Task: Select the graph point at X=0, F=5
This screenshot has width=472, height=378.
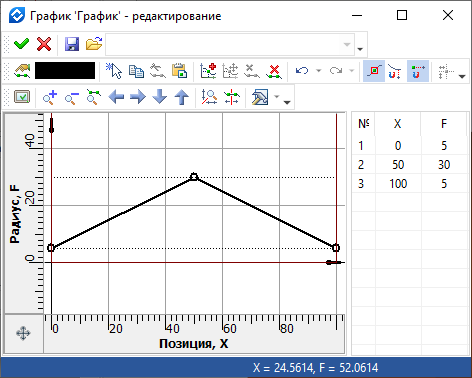Action: point(51,248)
